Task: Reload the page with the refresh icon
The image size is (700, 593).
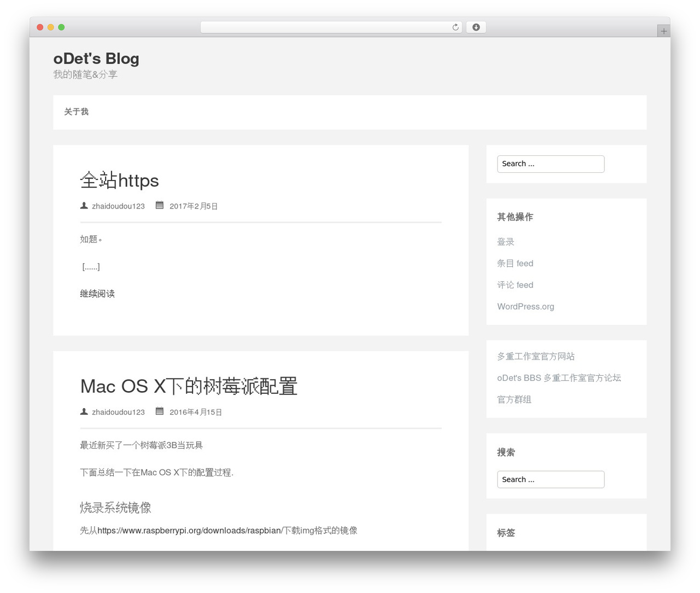Action: (455, 27)
